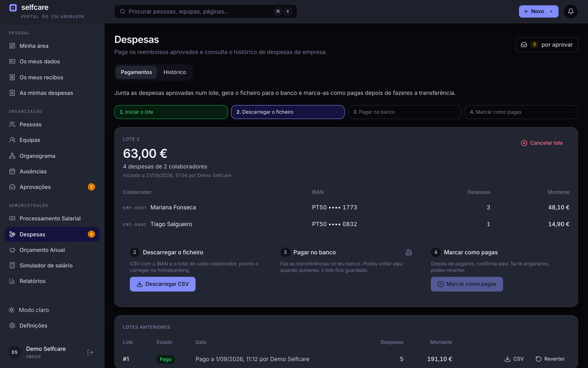588x368 pixels.
Task: Click IBAN PT50 •••• 0832
Action: 334,224
